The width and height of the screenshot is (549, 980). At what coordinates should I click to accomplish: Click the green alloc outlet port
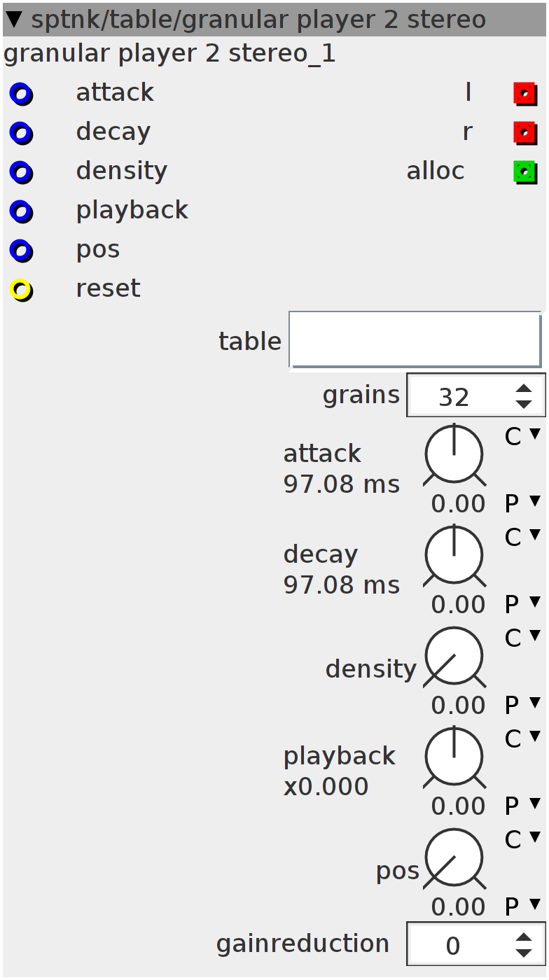coord(525,171)
